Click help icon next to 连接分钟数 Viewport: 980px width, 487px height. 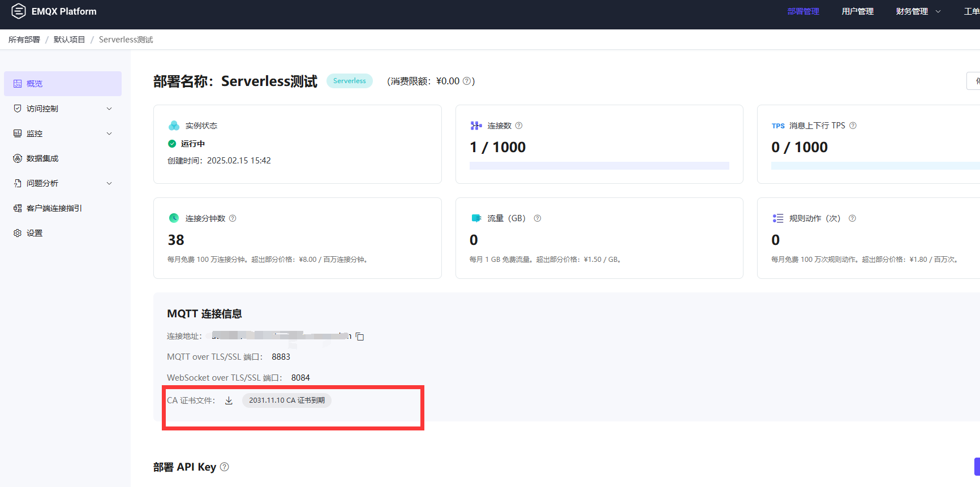233,218
